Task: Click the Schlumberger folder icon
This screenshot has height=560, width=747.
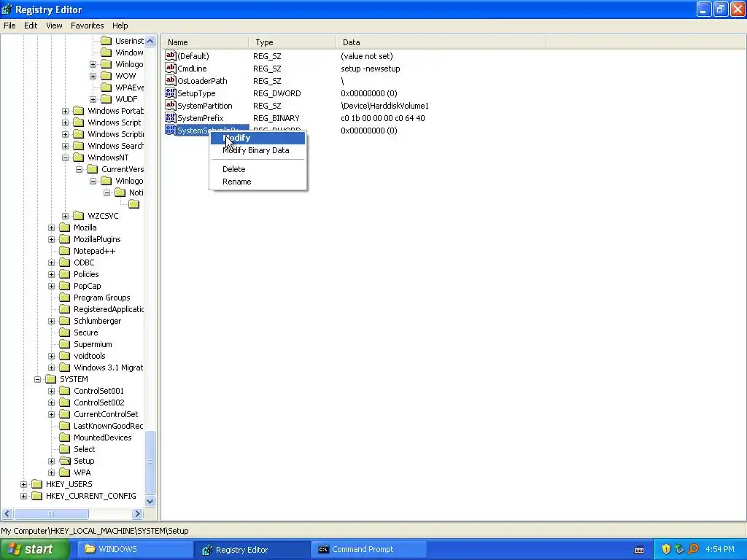Action: pyautogui.click(x=64, y=321)
